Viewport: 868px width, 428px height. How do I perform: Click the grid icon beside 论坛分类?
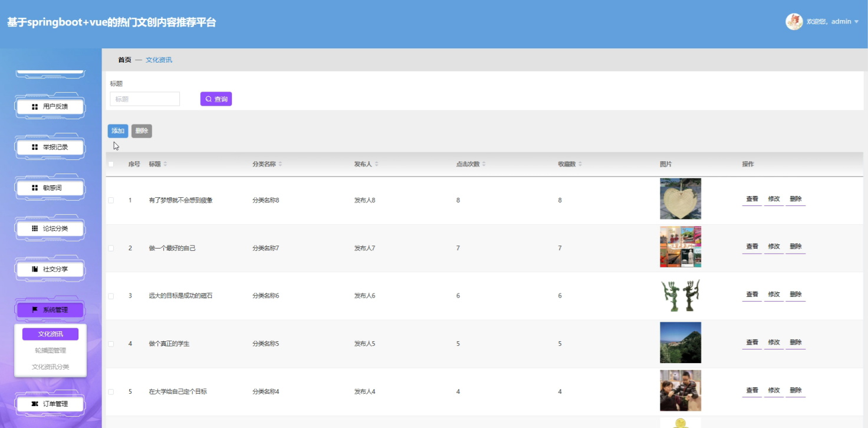pos(35,228)
